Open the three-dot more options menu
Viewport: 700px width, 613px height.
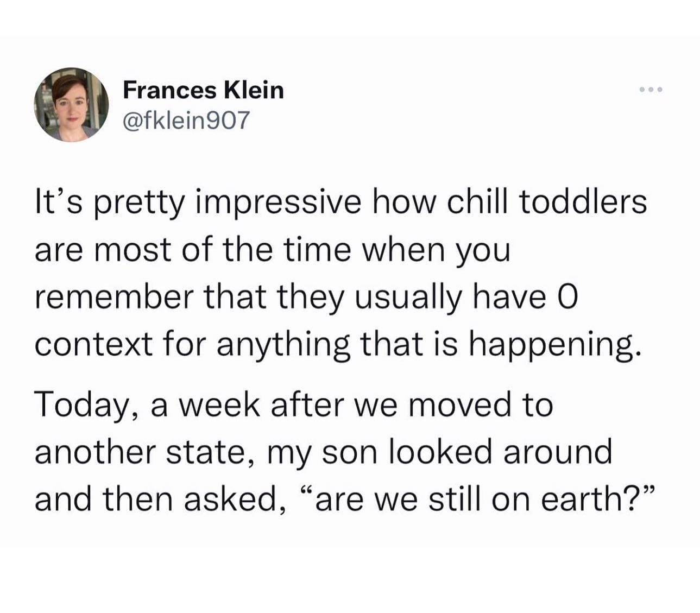point(651,90)
